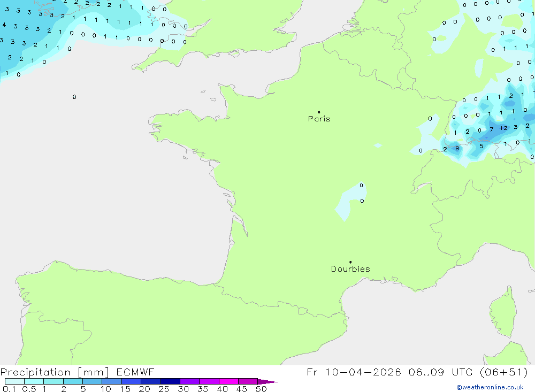Screen dimensions: 535x392
Task: Pick the 30–35 mm legend swatch
Action: 190,381
